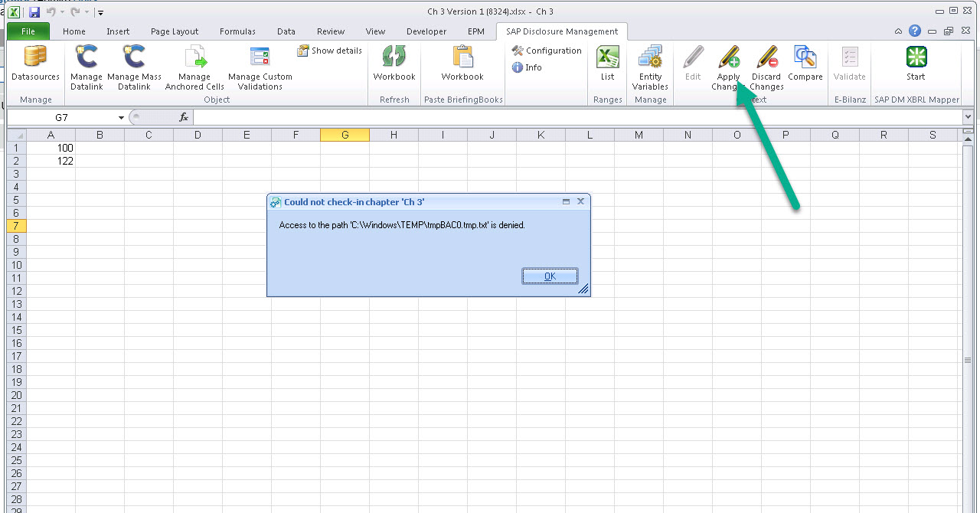The image size is (980, 513).
Task: Click OK in the check-in error dialog
Action: point(550,276)
